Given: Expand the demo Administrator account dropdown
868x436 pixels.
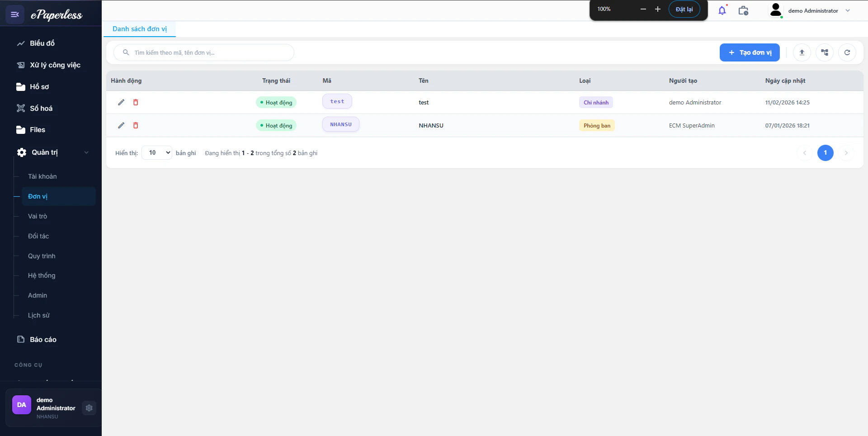Looking at the screenshot, I should coord(848,10).
